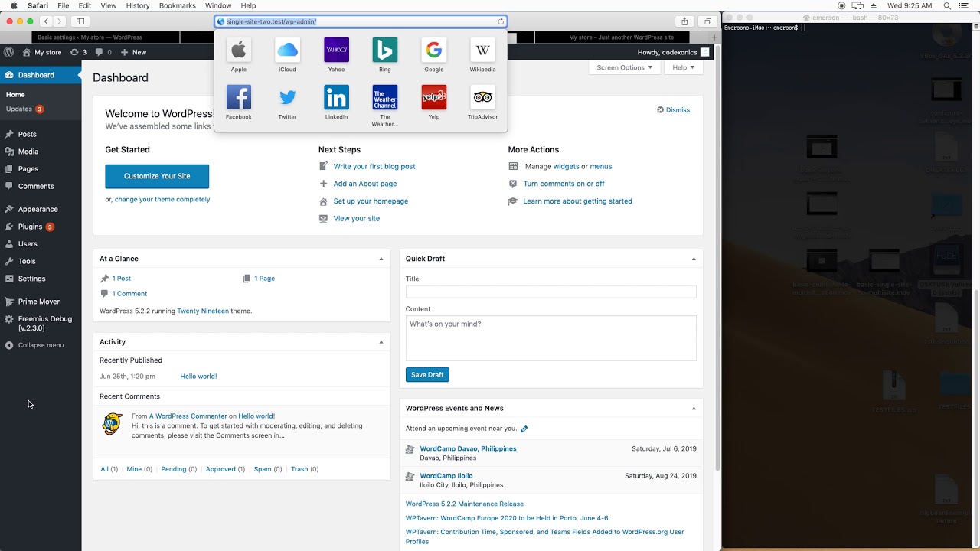This screenshot has height=551, width=980.
Task: Open the Facebook favorite icon
Action: 239,97
